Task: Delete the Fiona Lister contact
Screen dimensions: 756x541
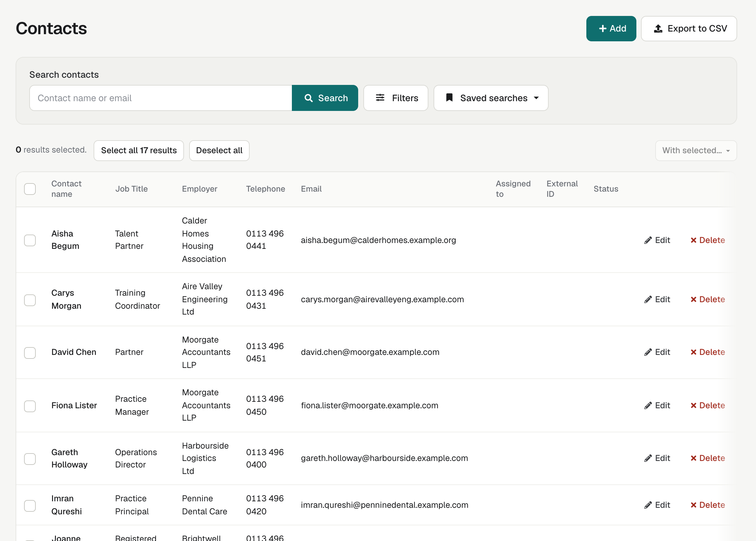Action: pyautogui.click(x=708, y=405)
